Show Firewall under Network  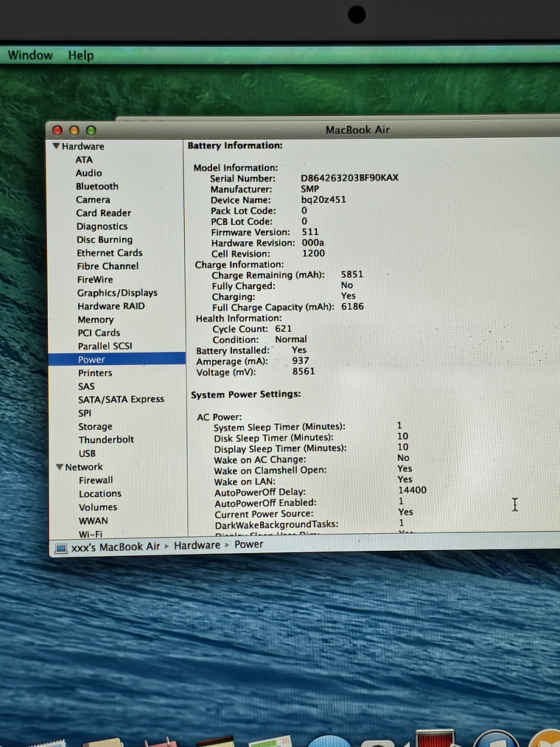pos(96,481)
